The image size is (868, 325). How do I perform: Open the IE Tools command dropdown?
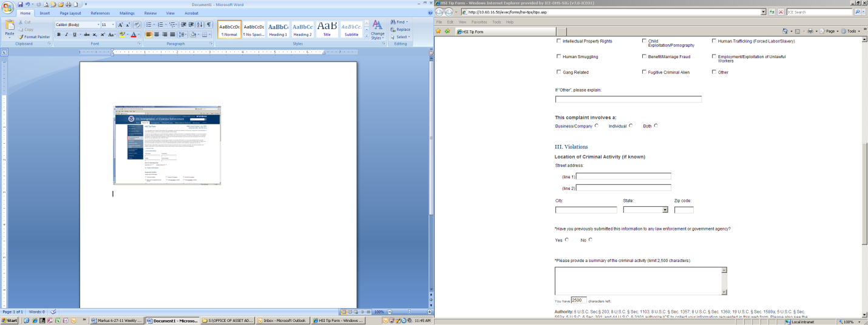[x=852, y=32]
